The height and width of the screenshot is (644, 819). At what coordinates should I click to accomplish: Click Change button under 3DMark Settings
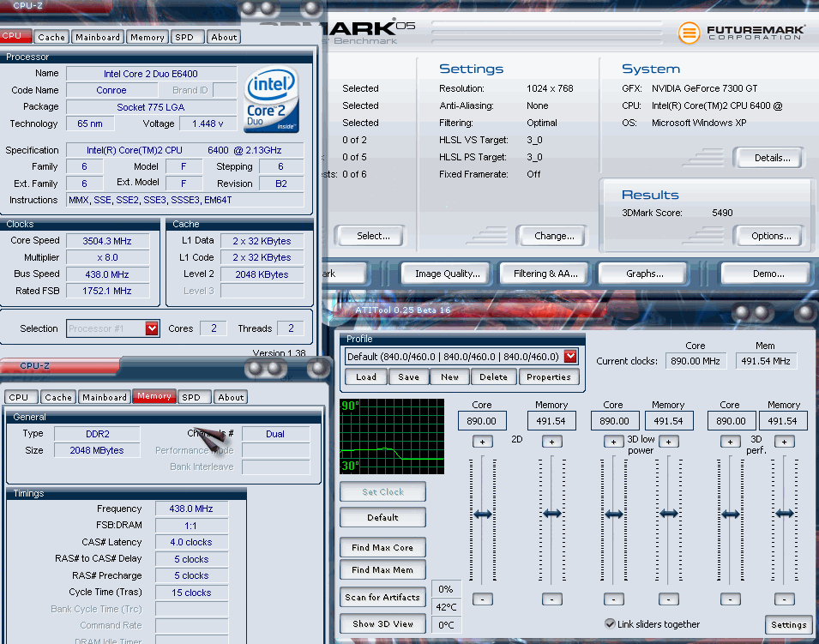tap(551, 236)
